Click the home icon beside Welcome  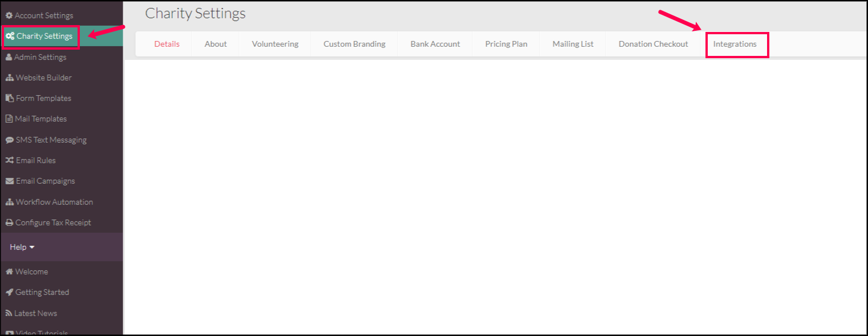[10, 272]
